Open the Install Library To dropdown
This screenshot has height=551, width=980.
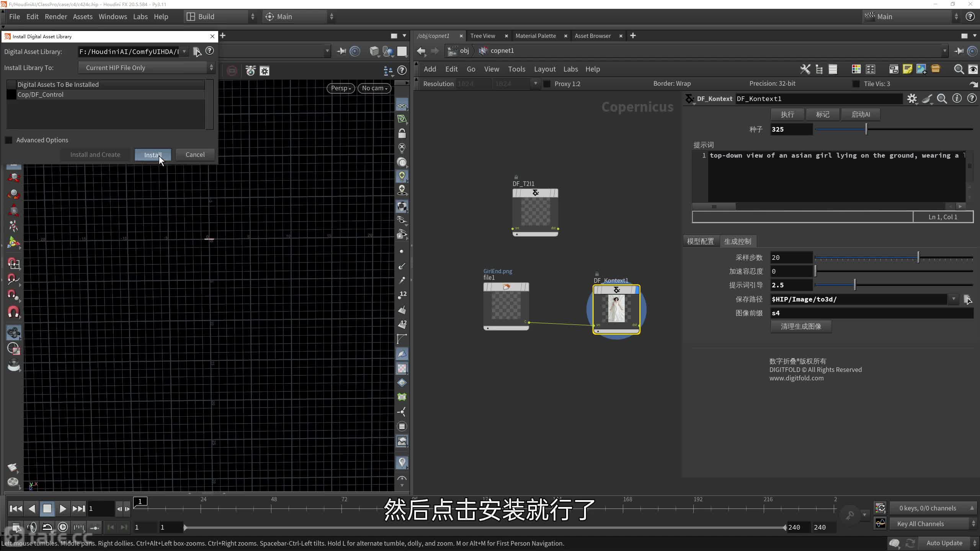click(146, 68)
